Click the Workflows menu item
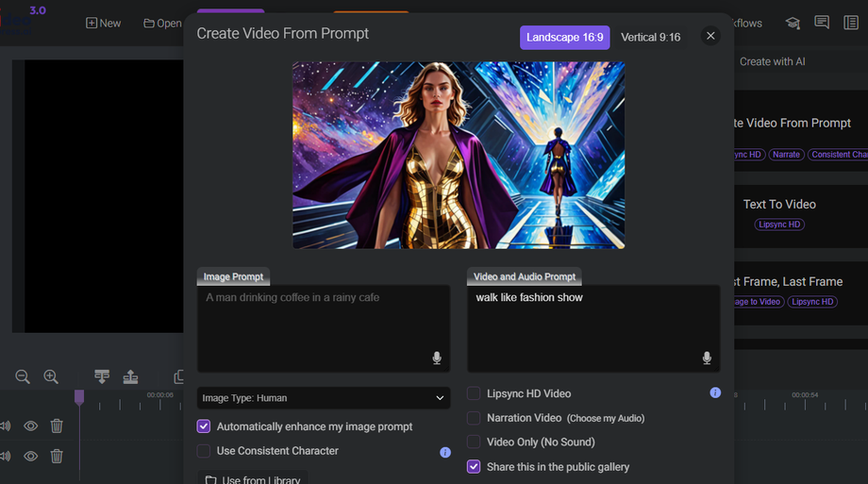 pyautogui.click(x=748, y=24)
